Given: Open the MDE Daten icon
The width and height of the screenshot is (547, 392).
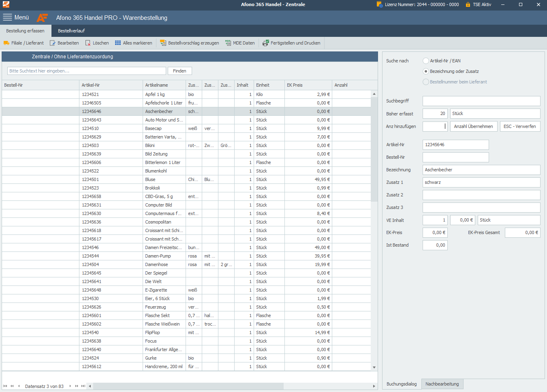Looking at the screenshot, I should click(x=228, y=43).
